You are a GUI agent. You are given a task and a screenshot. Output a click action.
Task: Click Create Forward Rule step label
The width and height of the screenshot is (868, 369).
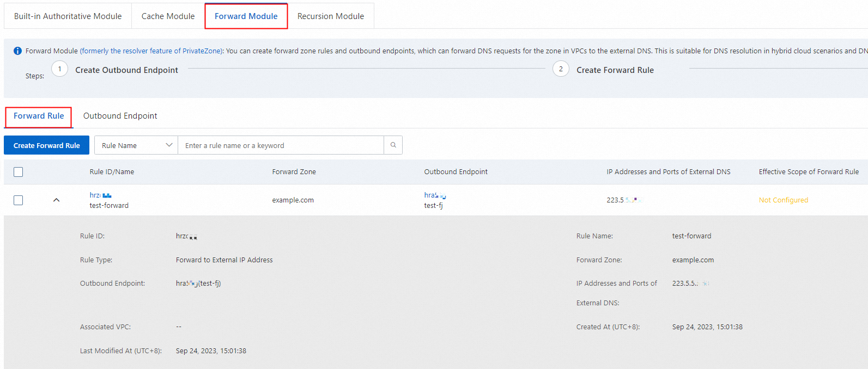tap(615, 70)
